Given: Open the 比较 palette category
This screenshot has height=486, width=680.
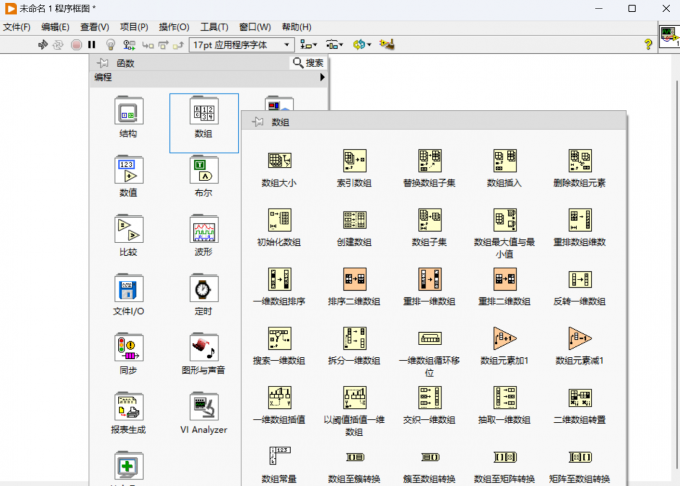Looking at the screenshot, I should point(128,229).
